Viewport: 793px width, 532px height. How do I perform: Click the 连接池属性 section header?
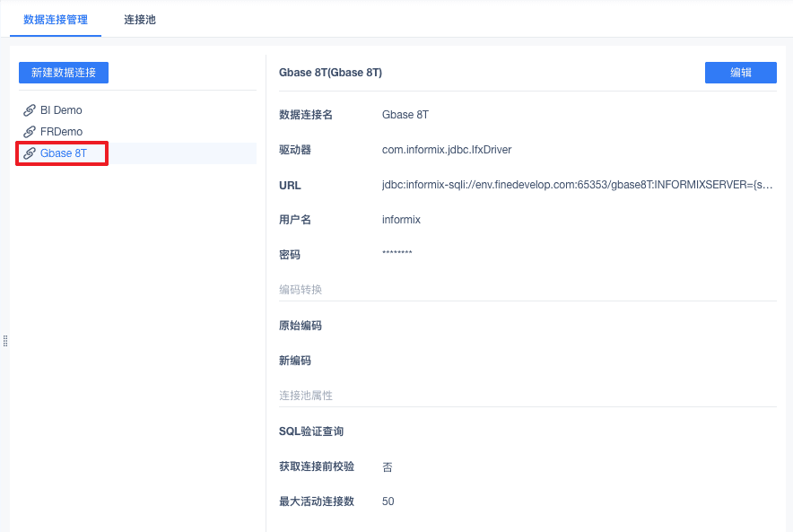[306, 396]
